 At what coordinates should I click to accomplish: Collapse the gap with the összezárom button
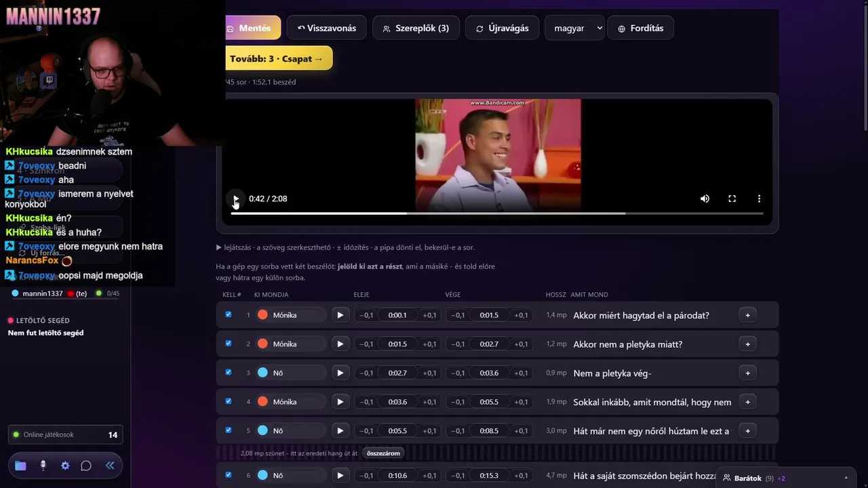click(383, 453)
